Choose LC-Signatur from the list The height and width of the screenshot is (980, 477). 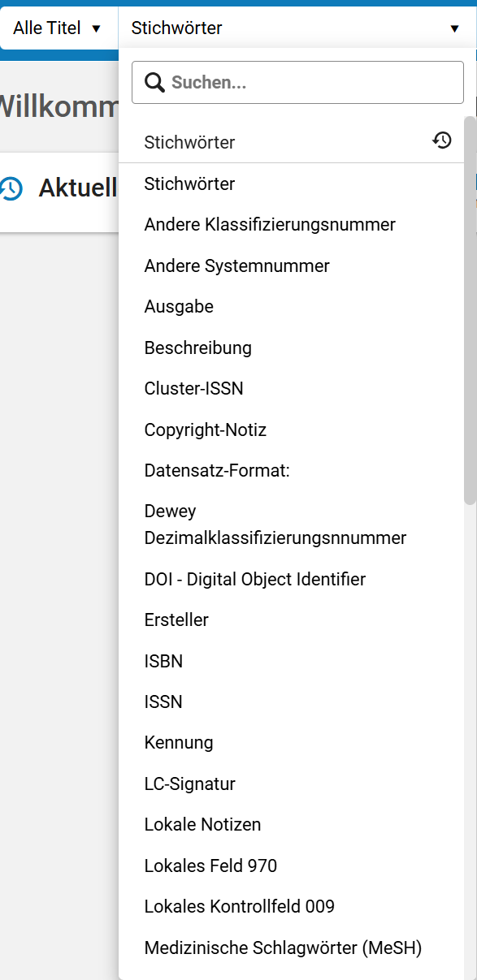pos(291,784)
